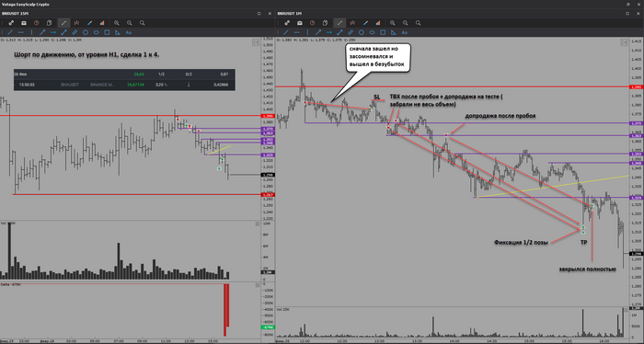The width and height of the screenshot is (644, 344).
Task: Select diagonal arrow tool in 1M panel
Action: (318, 32)
